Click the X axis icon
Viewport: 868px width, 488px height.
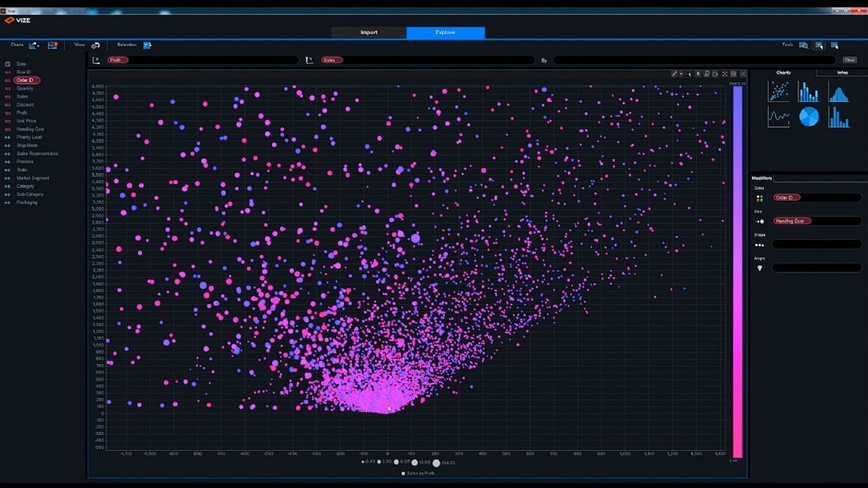(x=95, y=60)
